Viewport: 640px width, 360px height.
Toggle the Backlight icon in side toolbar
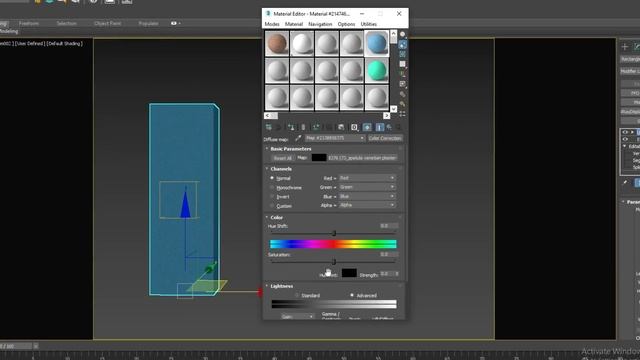[x=402, y=44]
